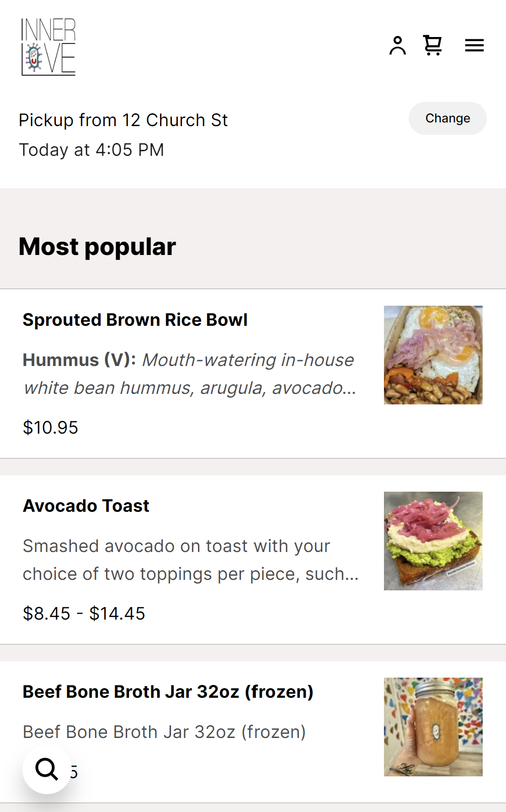
Task: Open the user account icon
Action: [397, 45]
